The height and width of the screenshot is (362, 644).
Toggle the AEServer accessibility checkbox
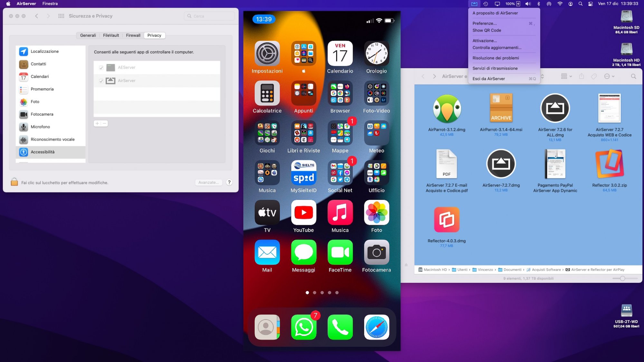[x=101, y=68]
